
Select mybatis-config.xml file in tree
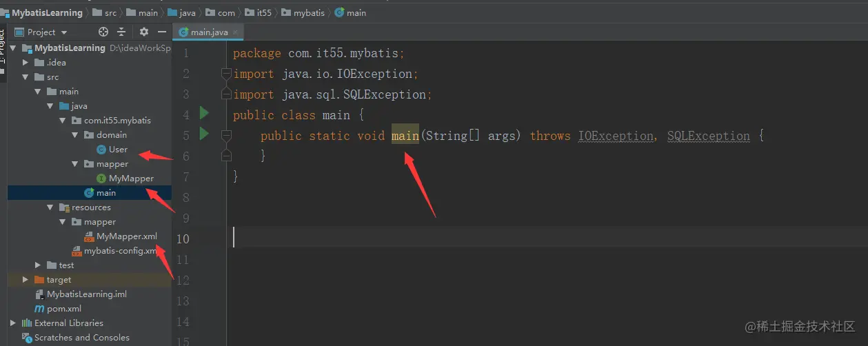click(121, 251)
